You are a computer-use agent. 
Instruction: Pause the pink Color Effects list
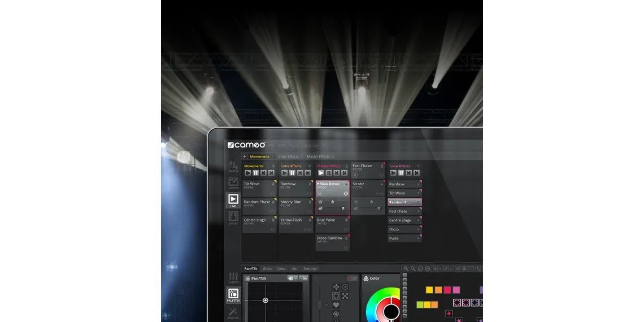coord(401,173)
